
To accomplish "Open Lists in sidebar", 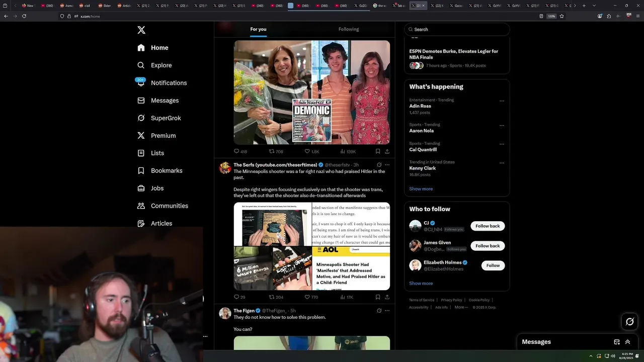I will (x=150, y=153).
